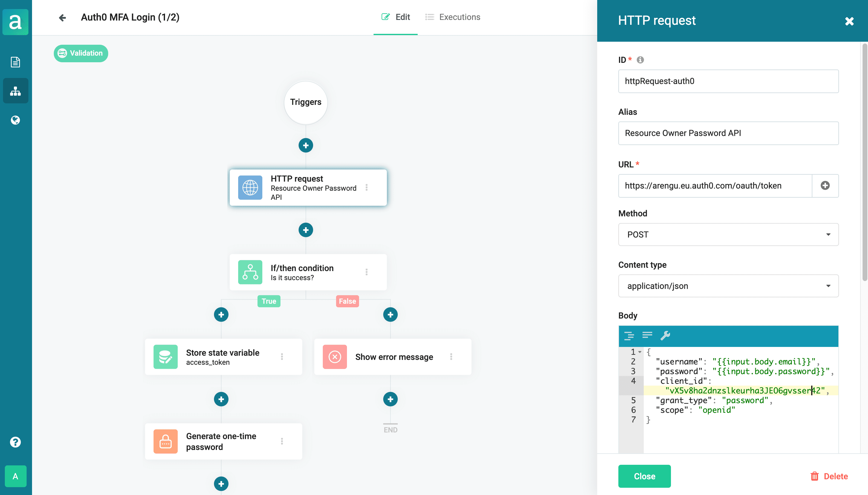
Task: Click the URL input field
Action: [x=715, y=186]
